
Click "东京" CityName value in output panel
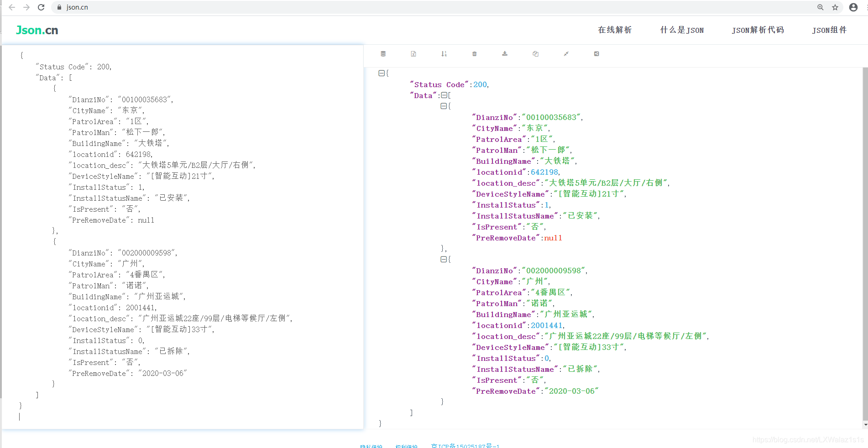[535, 128]
